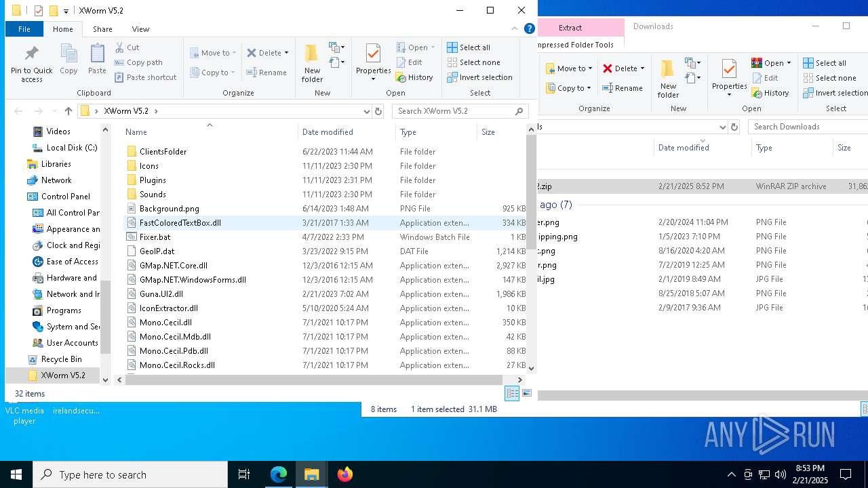The width and height of the screenshot is (868, 488).
Task: Expand the Copy to dropdown in XWorm window
Action: (x=233, y=73)
